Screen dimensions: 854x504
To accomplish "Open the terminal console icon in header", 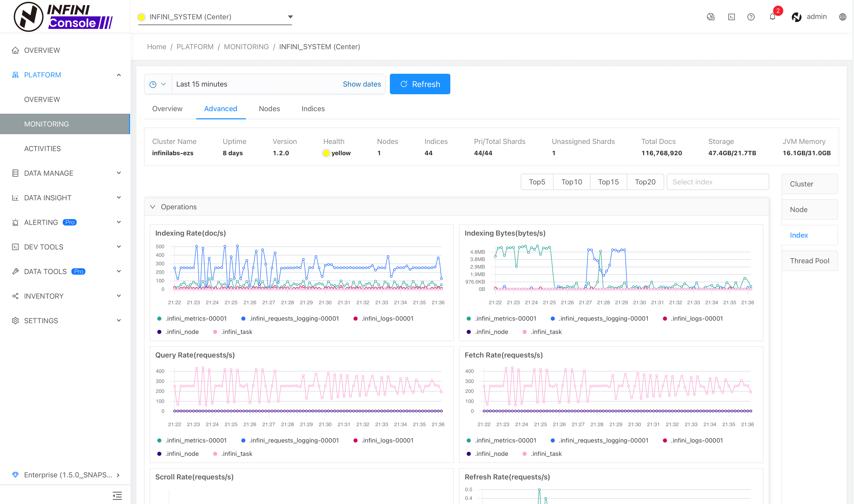I will point(731,17).
